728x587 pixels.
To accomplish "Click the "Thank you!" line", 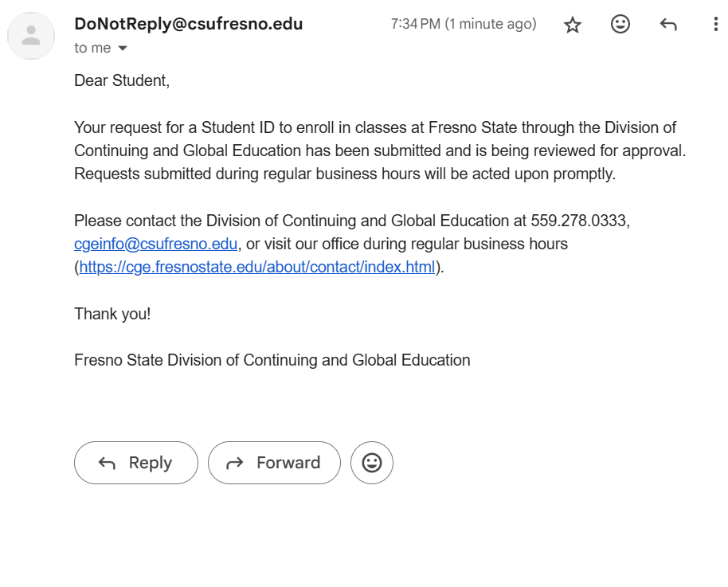I will (112, 313).
